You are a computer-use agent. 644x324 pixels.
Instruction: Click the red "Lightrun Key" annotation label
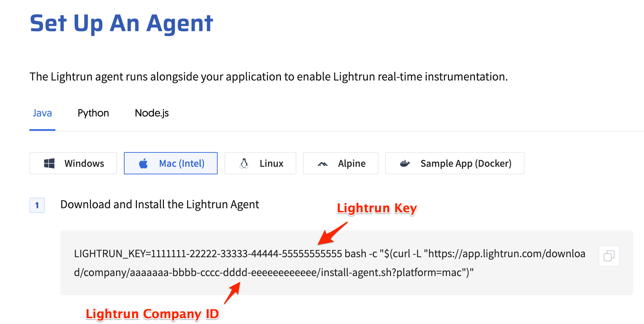click(x=377, y=208)
